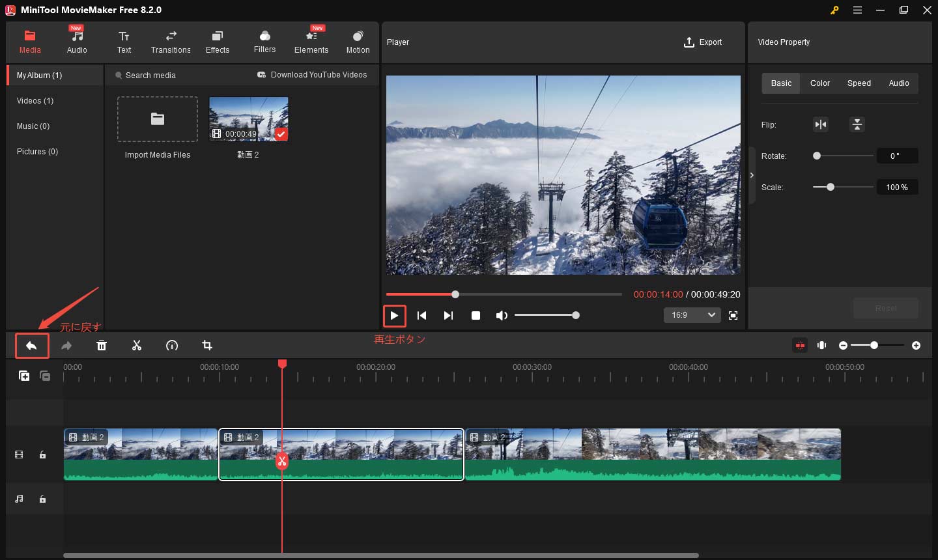The image size is (938, 560).
Task: Adjust the player volume slider
Action: (545, 315)
